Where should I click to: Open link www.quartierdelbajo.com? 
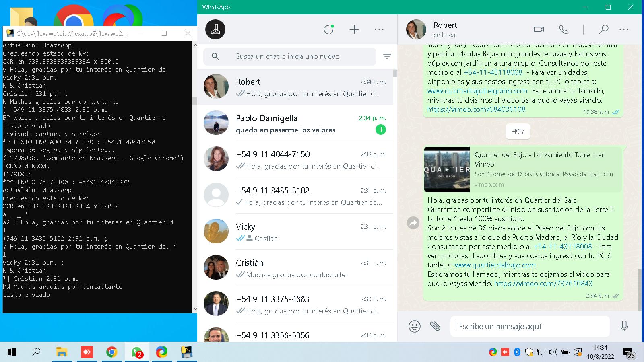click(495, 265)
